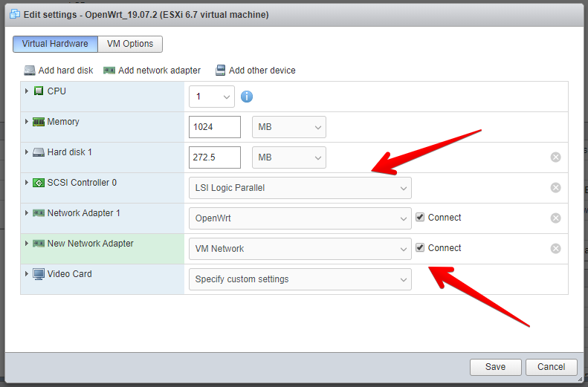
Task: Remove Hard disk 1 with X icon
Action: 555,157
